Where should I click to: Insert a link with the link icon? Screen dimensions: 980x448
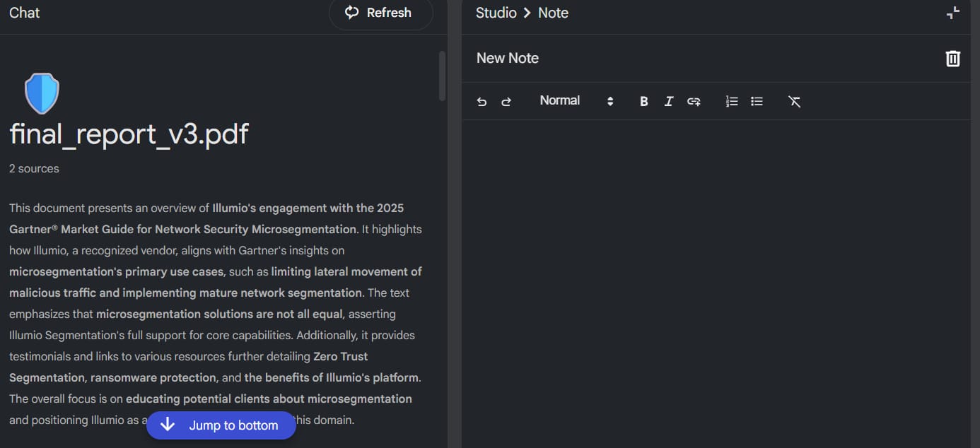tap(694, 102)
